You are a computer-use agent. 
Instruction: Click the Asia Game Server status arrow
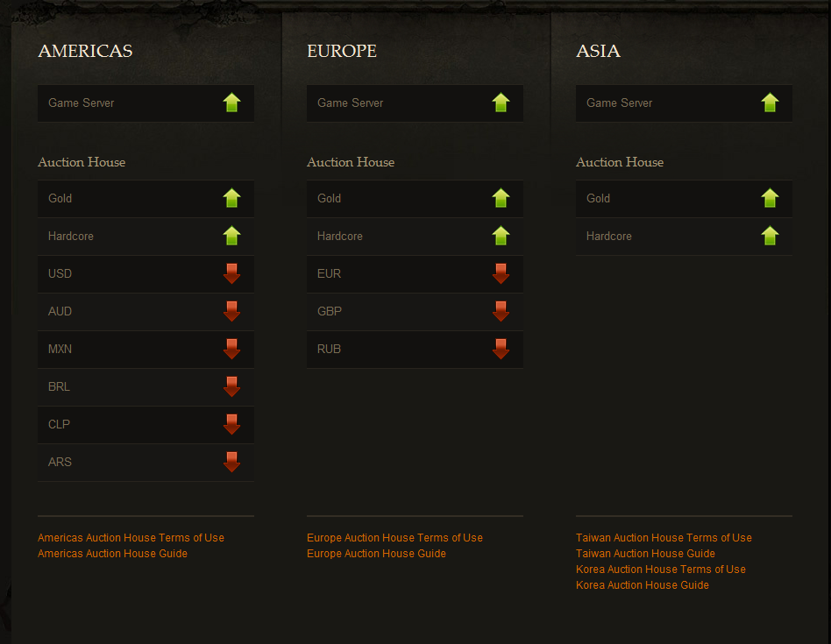pyautogui.click(x=770, y=103)
